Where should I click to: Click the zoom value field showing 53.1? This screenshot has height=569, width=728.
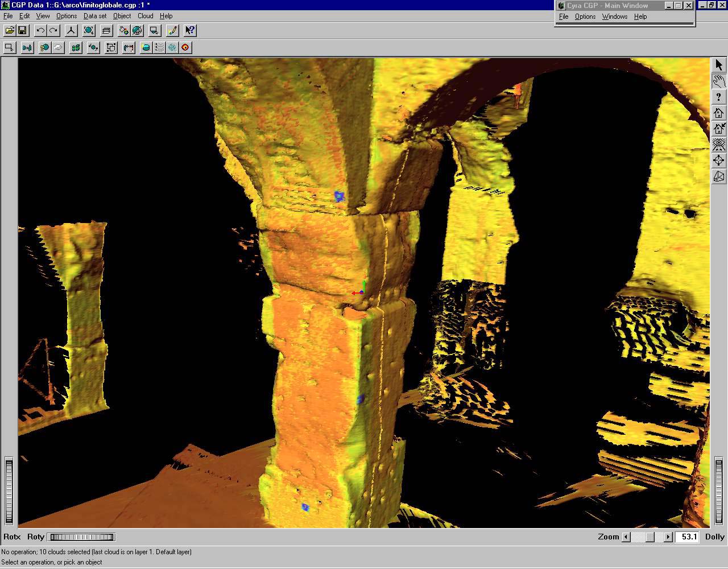pyautogui.click(x=689, y=537)
